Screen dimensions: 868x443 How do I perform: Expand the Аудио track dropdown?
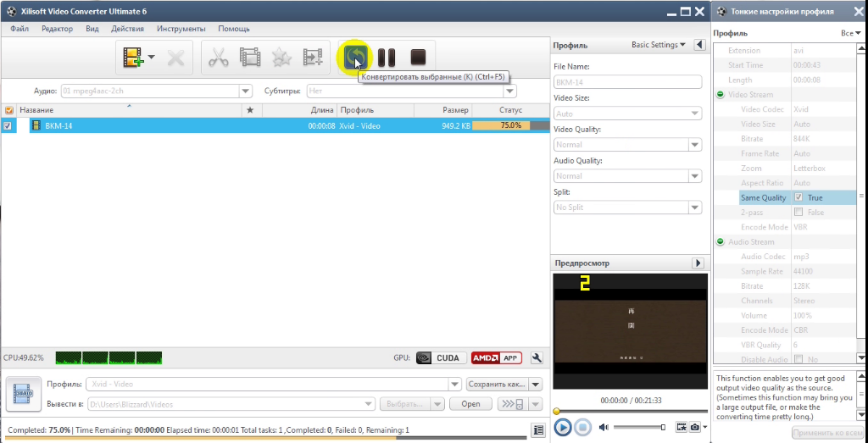(x=245, y=91)
